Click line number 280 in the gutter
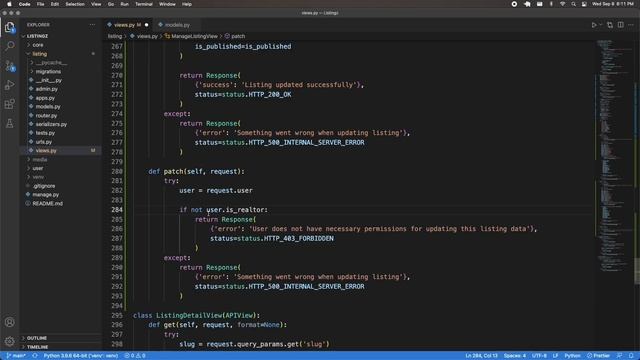 point(117,171)
